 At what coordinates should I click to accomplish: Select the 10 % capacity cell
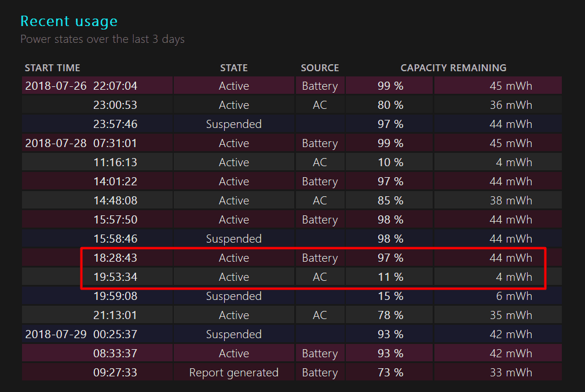390,162
